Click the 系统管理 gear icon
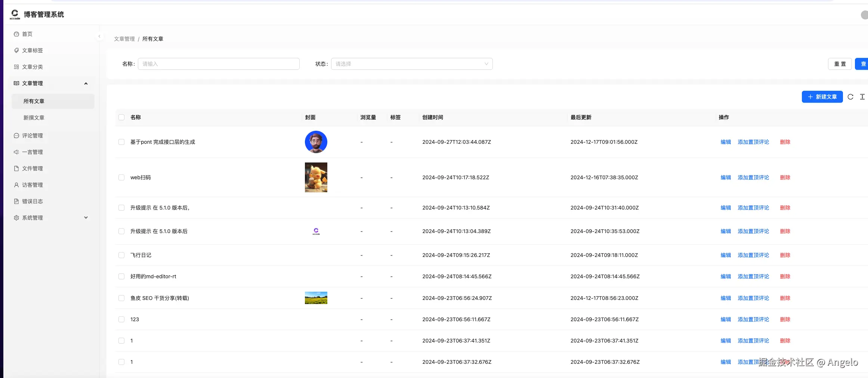Screen dimensions: 868x378 click(16, 218)
